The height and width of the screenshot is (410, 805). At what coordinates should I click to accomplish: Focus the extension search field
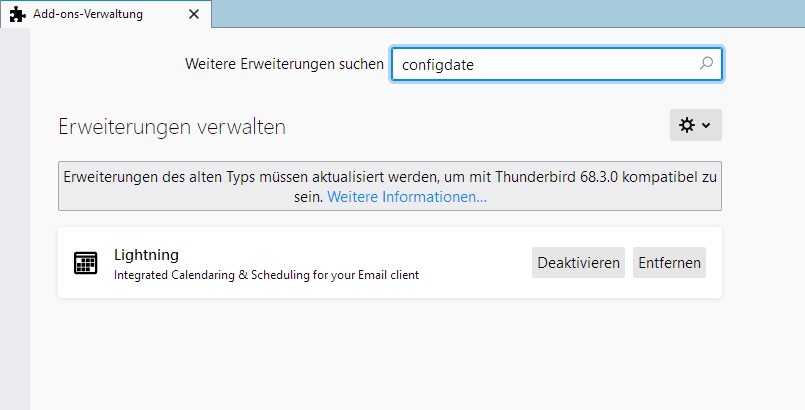[x=557, y=64]
